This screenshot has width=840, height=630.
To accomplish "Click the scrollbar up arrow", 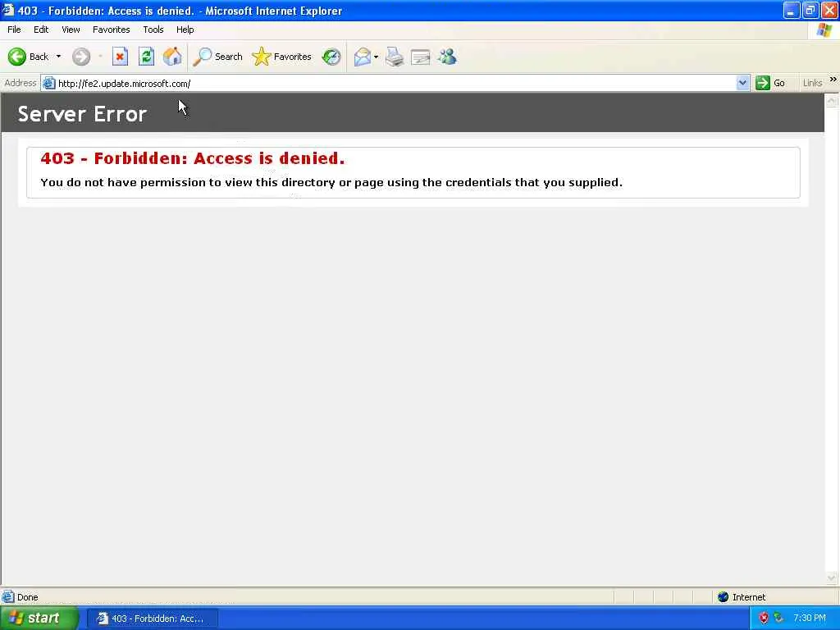I will click(x=832, y=100).
